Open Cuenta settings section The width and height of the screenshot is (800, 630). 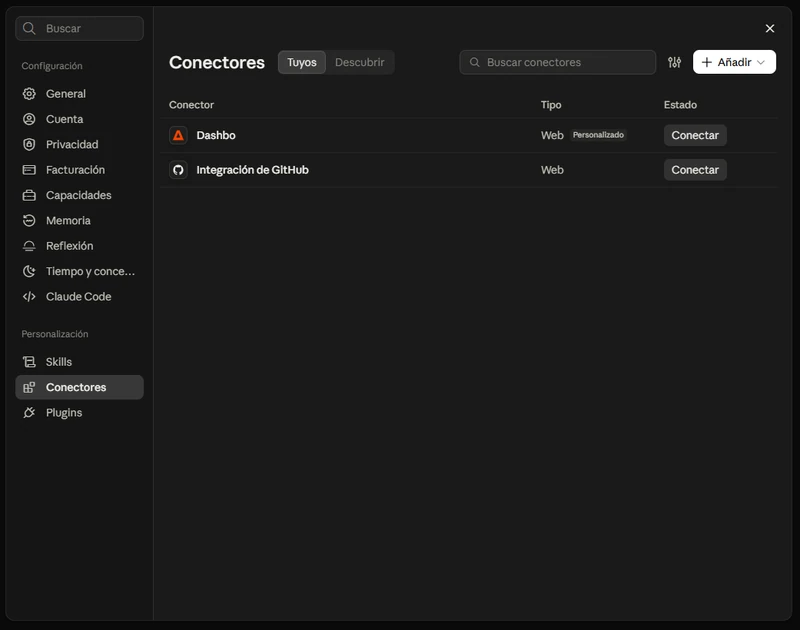pyautogui.click(x=80, y=119)
